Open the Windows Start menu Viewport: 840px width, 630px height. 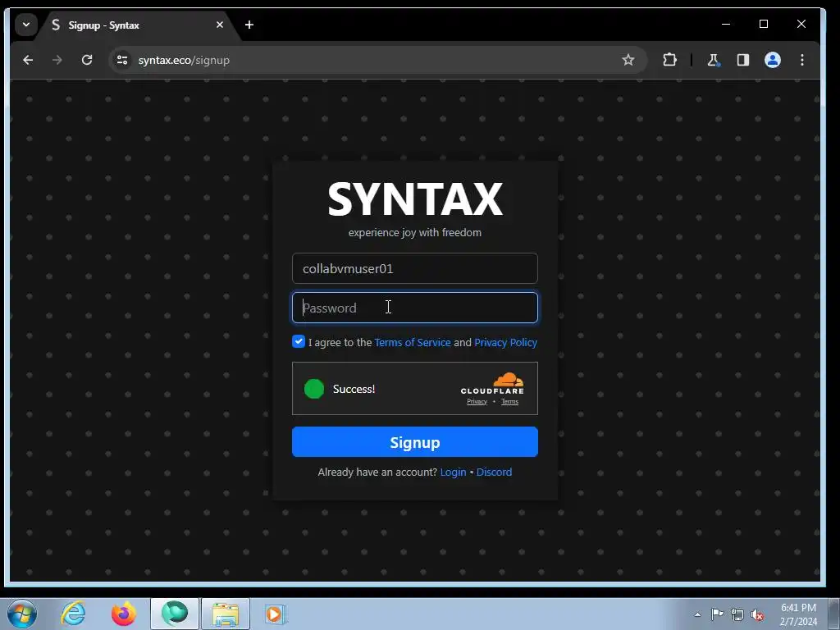22,614
